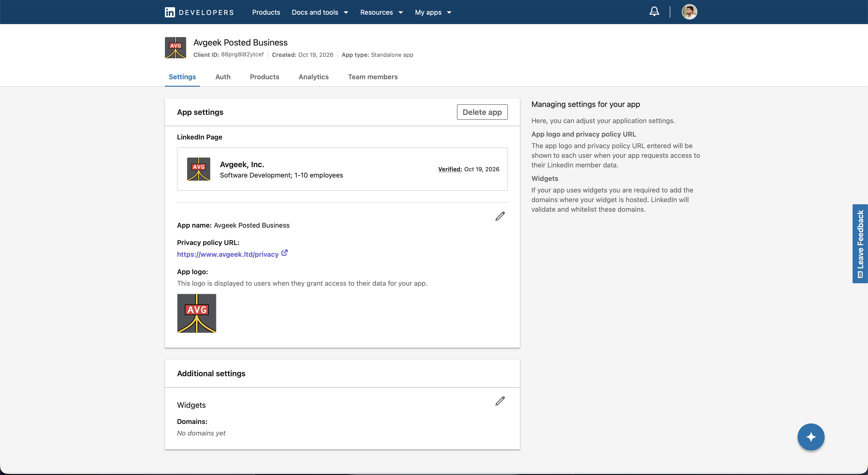Click the 'No domains yet' text
The width and height of the screenshot is (868, 475).
201,433
